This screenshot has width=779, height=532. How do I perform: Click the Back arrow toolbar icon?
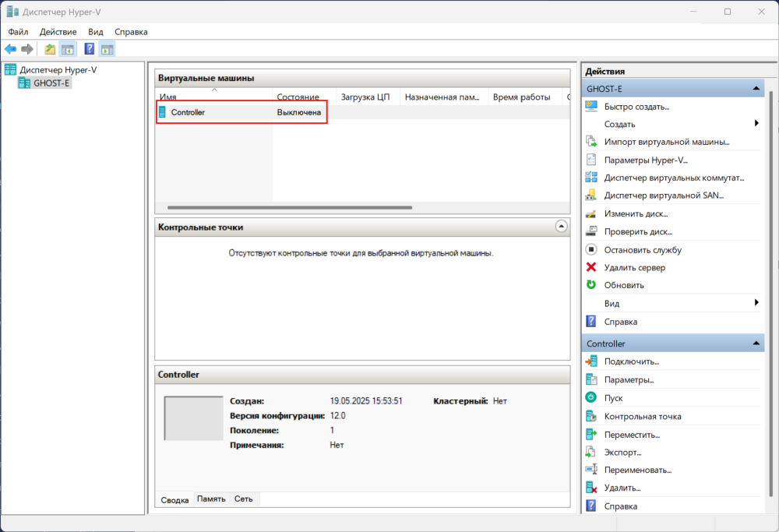[x=10, y=49]
